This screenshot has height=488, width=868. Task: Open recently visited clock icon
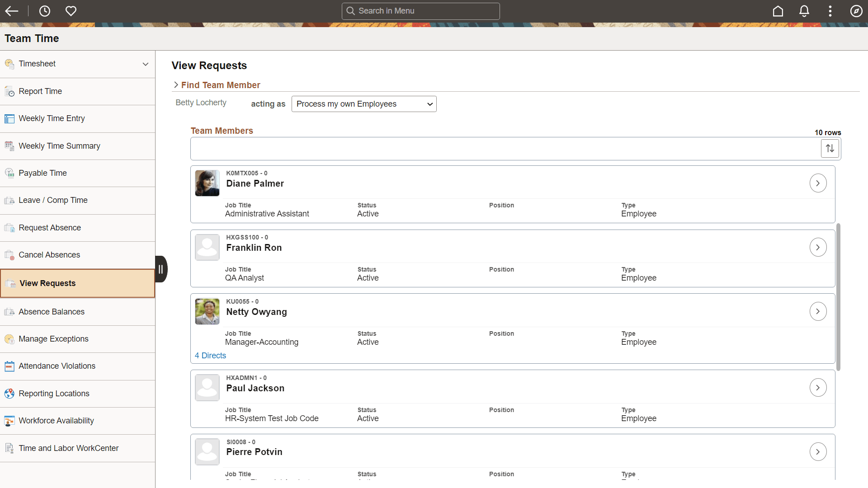pos(44,11)
